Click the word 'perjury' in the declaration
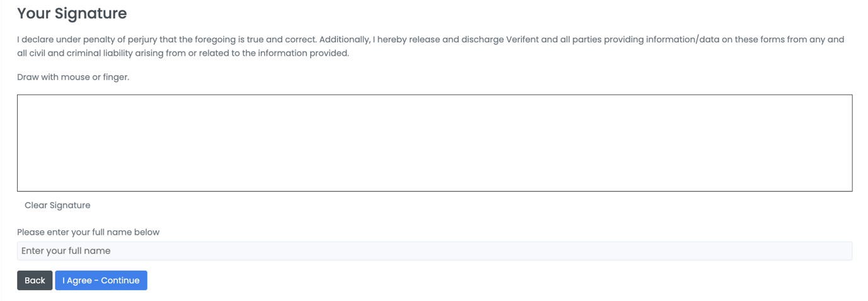Image resolution: width=868 pixels, height=301 pixels. 141,39
